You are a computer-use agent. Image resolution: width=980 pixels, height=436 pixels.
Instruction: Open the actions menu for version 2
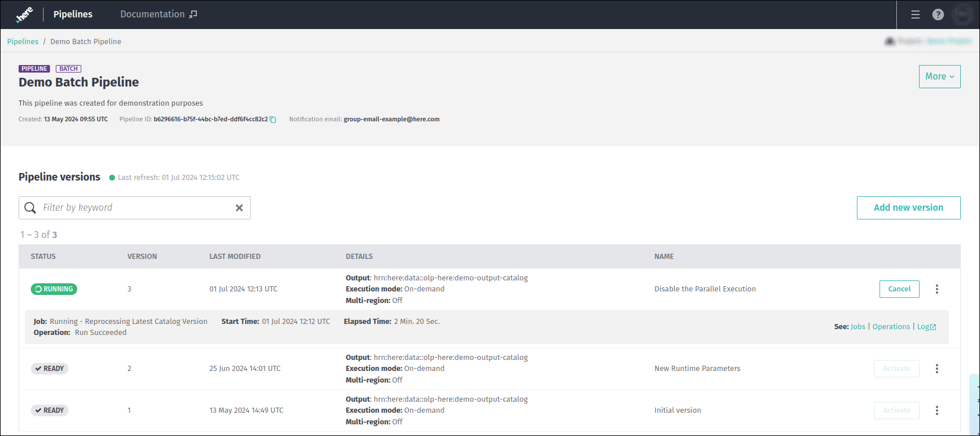tap(937, 369)
